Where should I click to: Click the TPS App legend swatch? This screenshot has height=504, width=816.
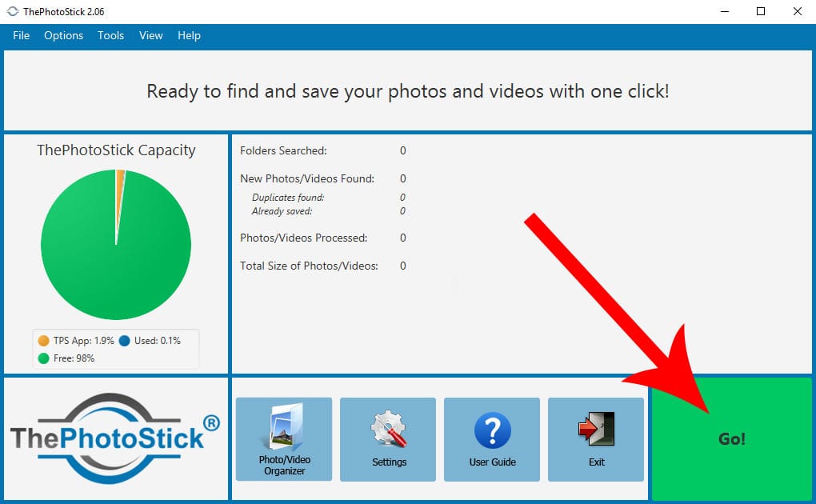pos(42,339)
